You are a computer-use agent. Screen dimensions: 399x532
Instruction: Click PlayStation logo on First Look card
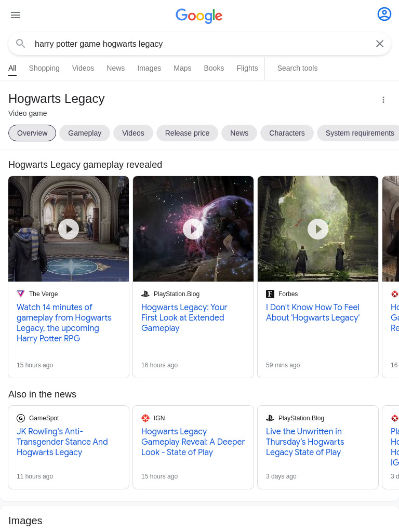click(145, 294)
